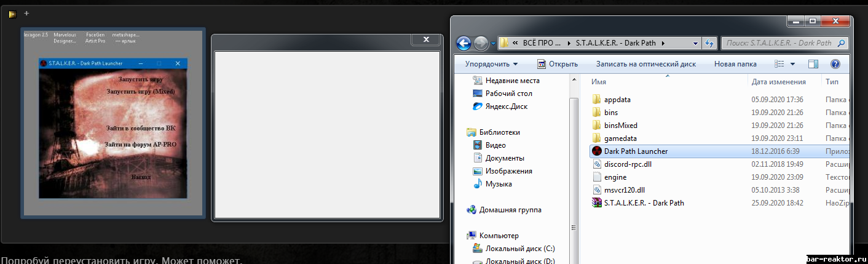Click Зайти в сообщество ВК in launcher
The image size is (868, 264).
click(x=141, y=128)
